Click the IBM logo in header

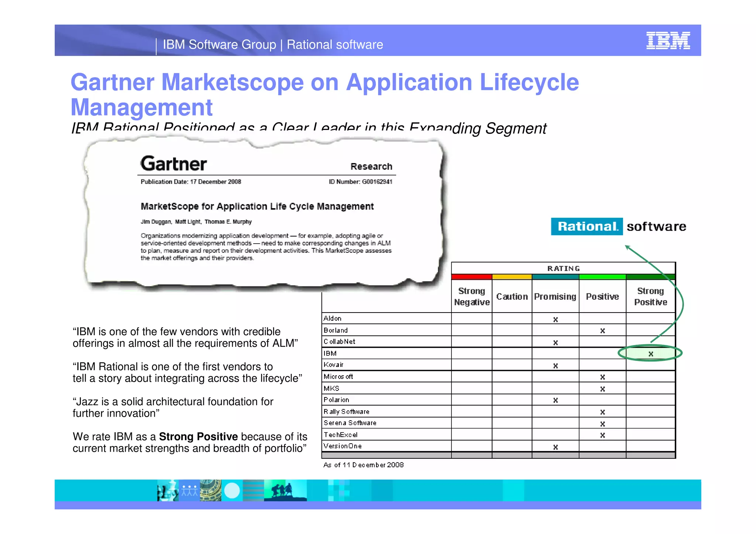[x=668, y=41]
